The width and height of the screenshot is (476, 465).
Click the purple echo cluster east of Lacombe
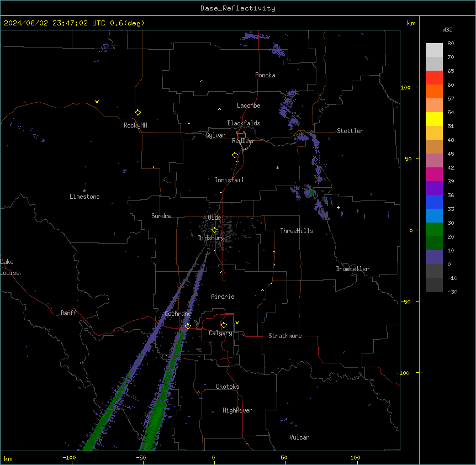pyautogui.click(x=289, y=109)
